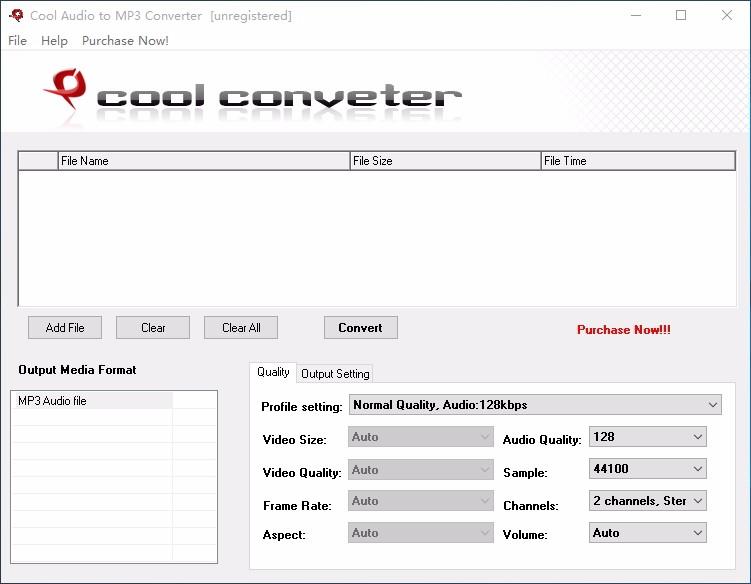Start conversion with the Convert button
This screenshot has width=751, height=584.
coord(361,328)
